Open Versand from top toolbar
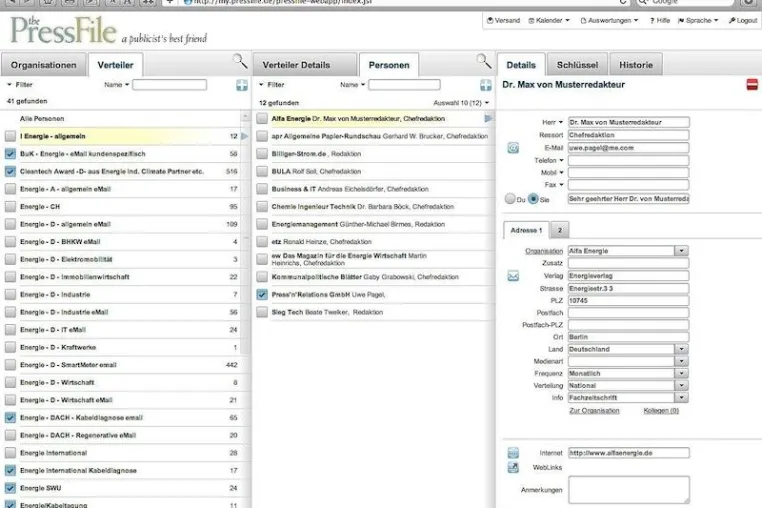The height and width of the screenshot is (508, 762). coord(503,20)
